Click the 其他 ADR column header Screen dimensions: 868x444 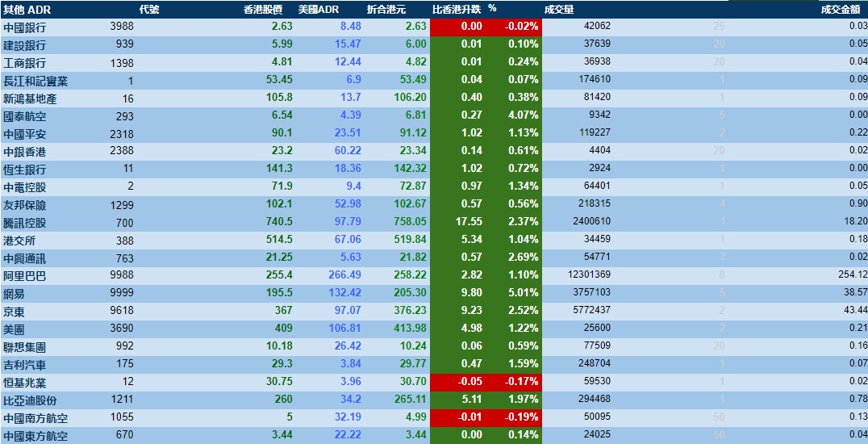coord(27,10)
